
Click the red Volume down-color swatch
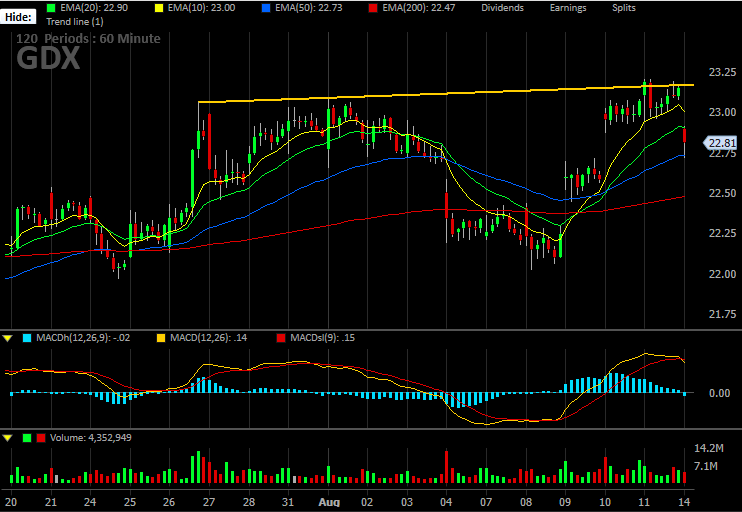(x=41, y=438)
